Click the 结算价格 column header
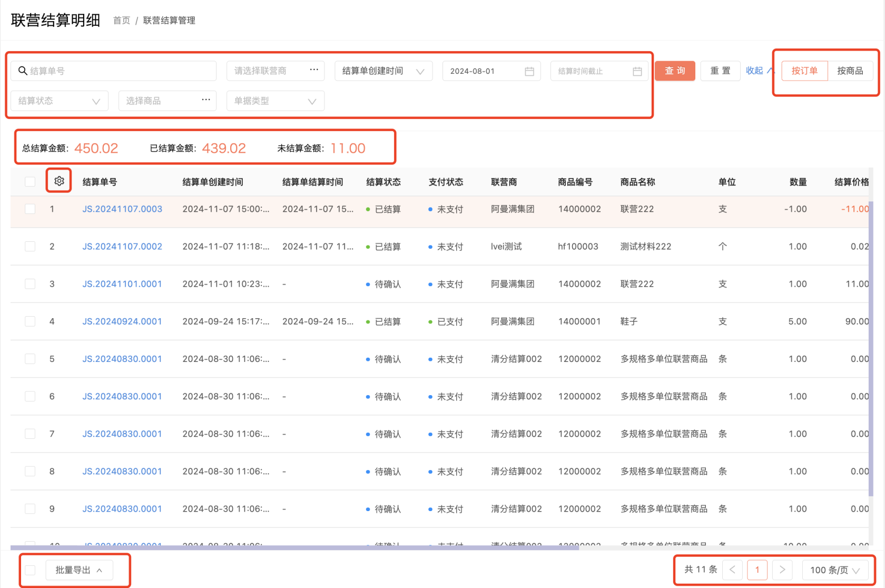This screenshot has width=885, height=588. 851,182
